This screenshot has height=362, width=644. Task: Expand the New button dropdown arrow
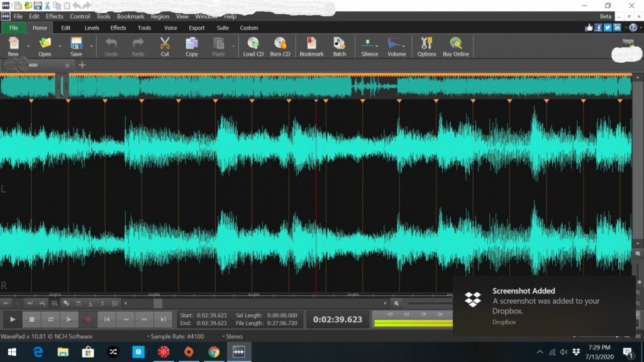[28, 47]
